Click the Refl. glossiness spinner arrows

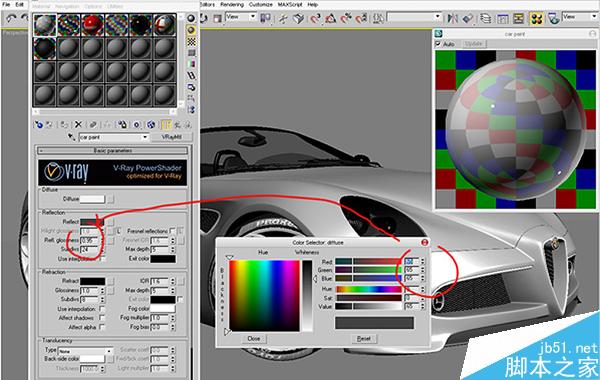(102, 240)
